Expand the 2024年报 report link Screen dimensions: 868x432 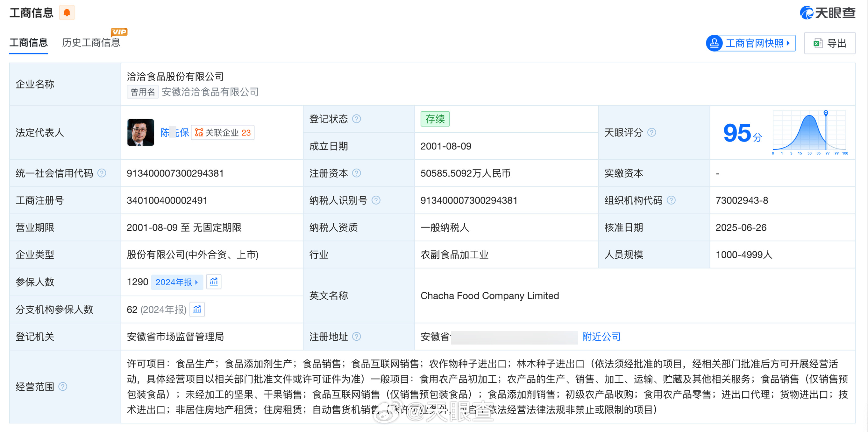click(177, 282)
